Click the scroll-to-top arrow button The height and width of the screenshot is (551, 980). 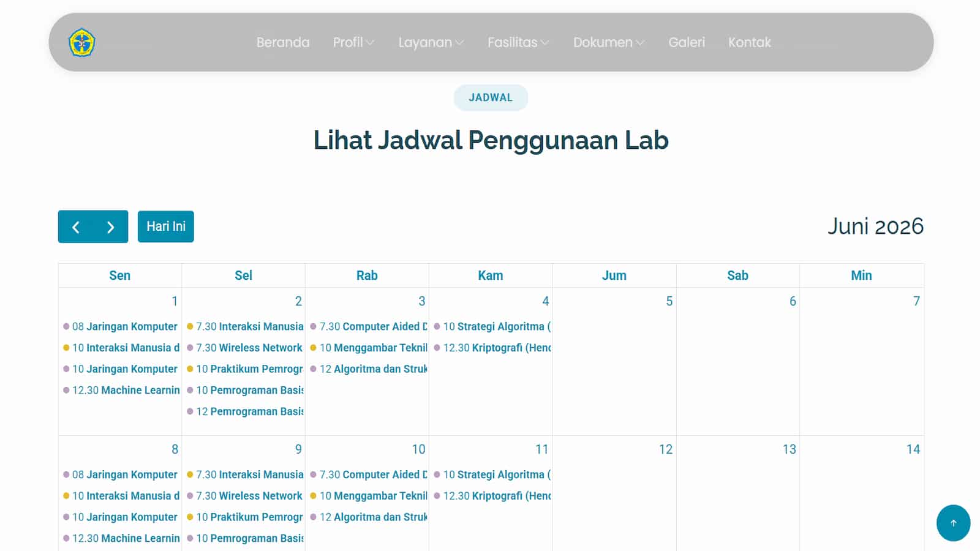coord(953,523)
